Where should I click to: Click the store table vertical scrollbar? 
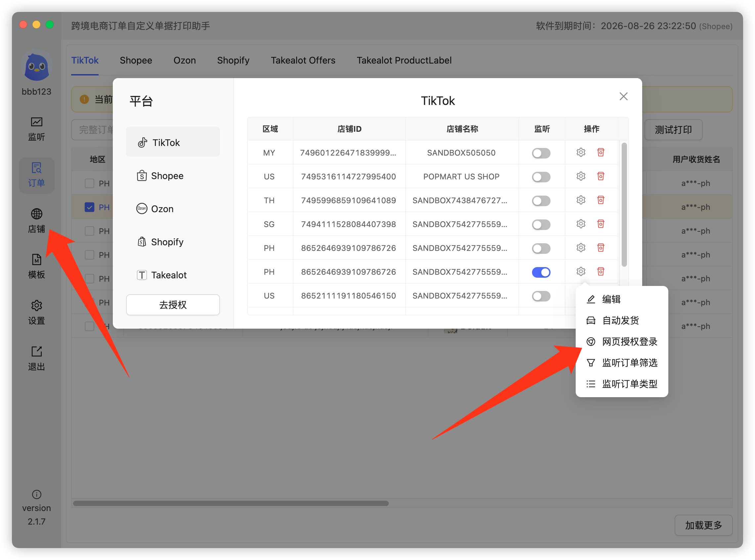click(624, 205)
